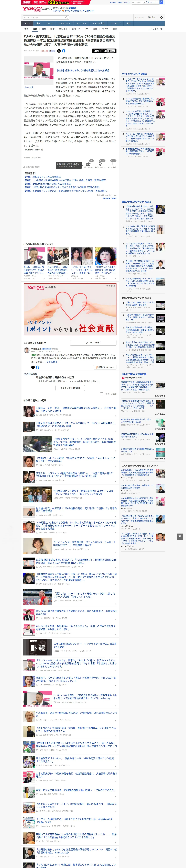The height and width of the screenshot is (868, 186).
Task: Open 19年に難病公表のシンガー・ソングライターが死去 article
Action: click(85, 636)
